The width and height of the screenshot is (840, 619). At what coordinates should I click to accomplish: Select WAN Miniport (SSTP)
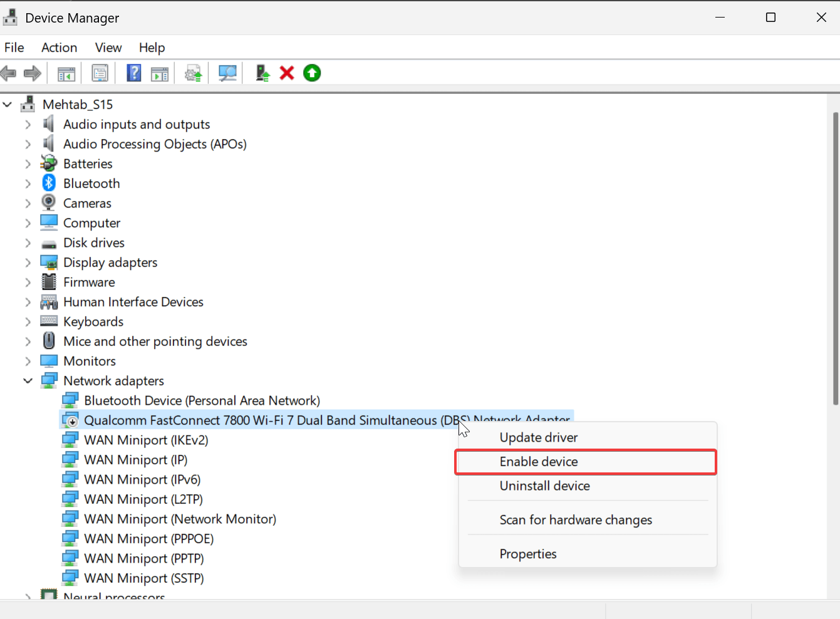pos(144,578)
